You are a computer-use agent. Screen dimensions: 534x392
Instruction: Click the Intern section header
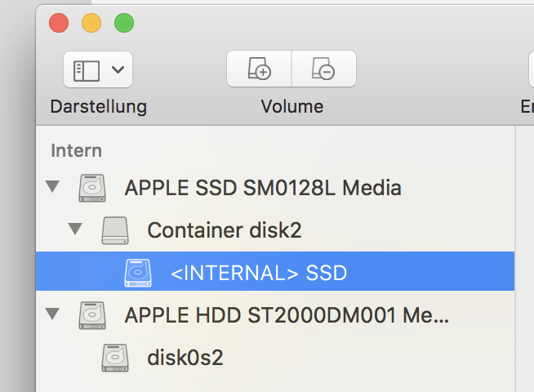76,150
